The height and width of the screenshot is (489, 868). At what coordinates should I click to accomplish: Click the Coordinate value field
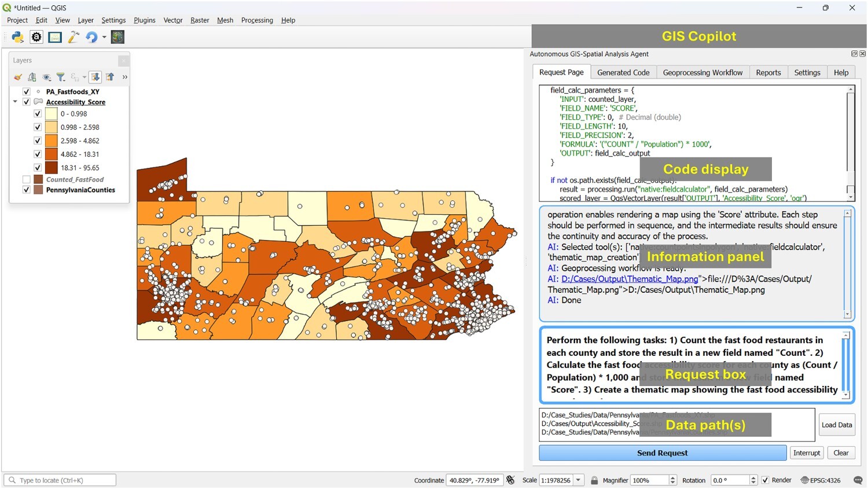pyautogui.click(x=475, y=480)
